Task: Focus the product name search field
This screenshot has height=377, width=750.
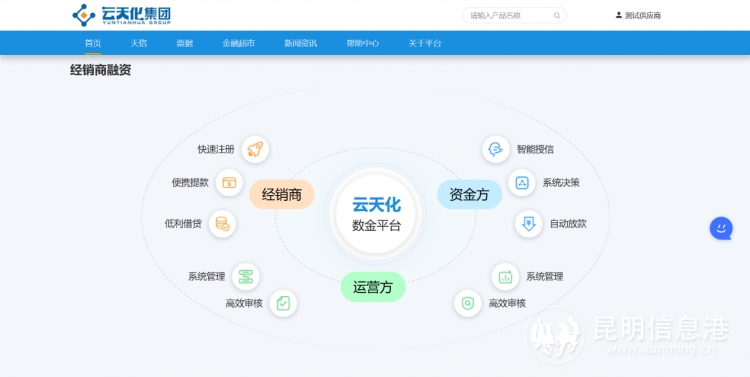Action: [x=514, y=15]
